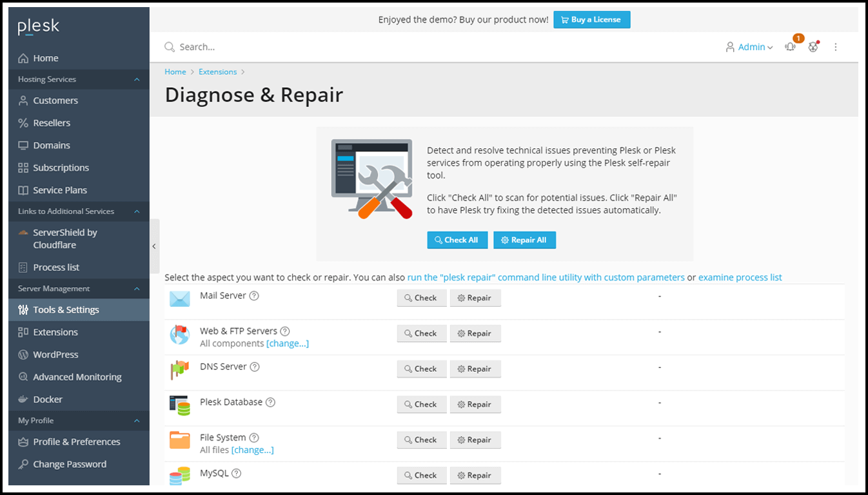868x495 pixels.
Task: Collapse the Hosting Services section
Action: pos(137,79)
